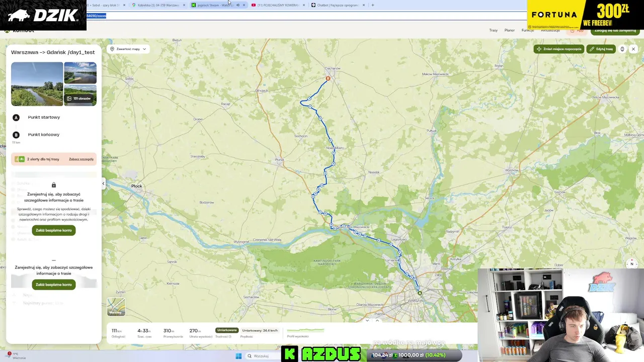The height and width of the screenshot is (362, 644).
Task: Open the 'Zawartość mapy' map content dropdown
Action: pyautogui.click(x=128, y=49)
